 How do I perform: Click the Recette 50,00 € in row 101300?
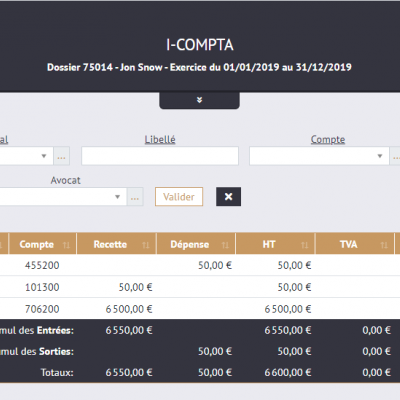click(136, 287)
